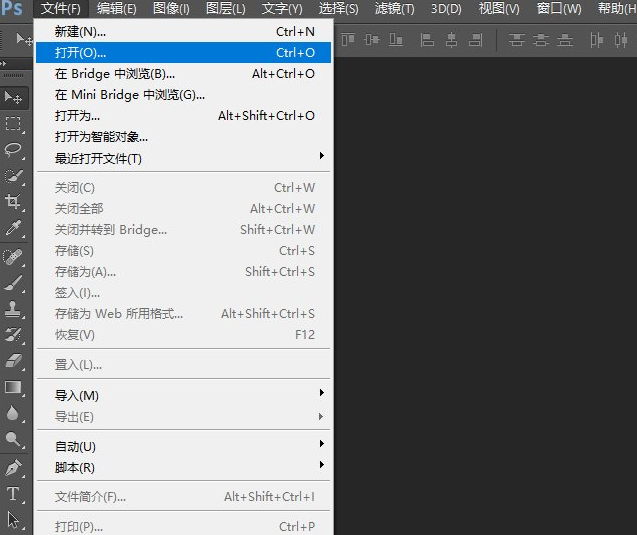Click align bottom edges icon

(x=396, y=40)
